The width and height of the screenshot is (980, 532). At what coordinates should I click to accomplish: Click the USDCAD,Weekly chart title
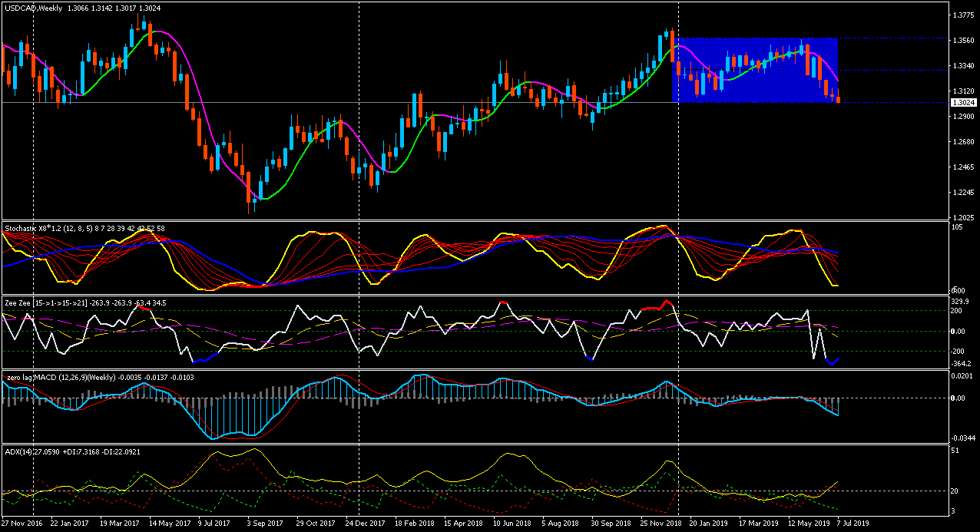[x=35, y=8]
